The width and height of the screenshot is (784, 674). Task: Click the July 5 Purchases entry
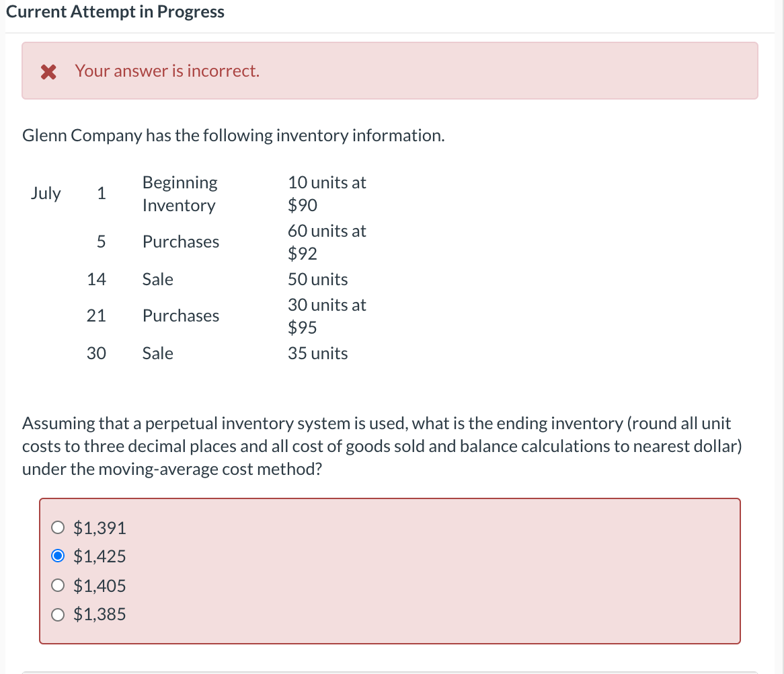pos(180,241)
